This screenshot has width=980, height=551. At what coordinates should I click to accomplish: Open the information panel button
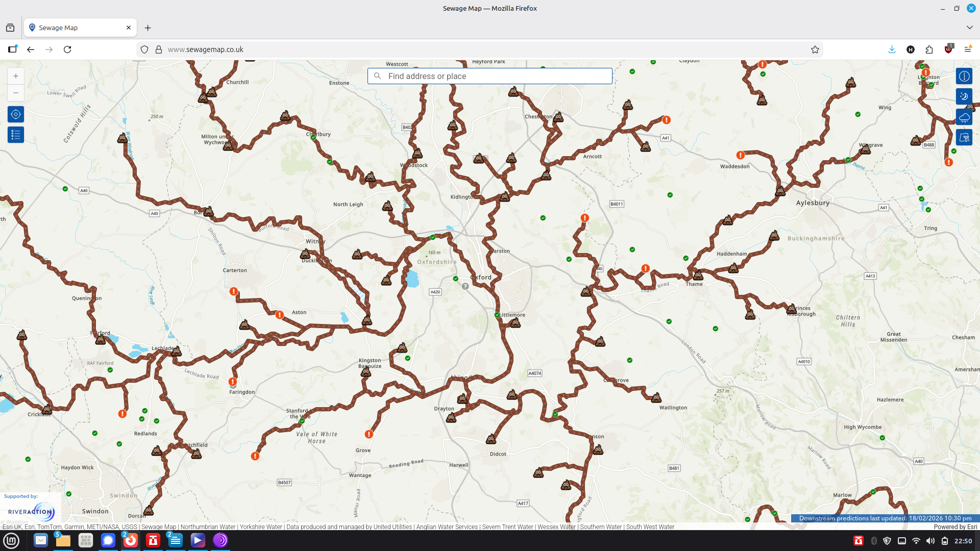[x=964, y=77]
